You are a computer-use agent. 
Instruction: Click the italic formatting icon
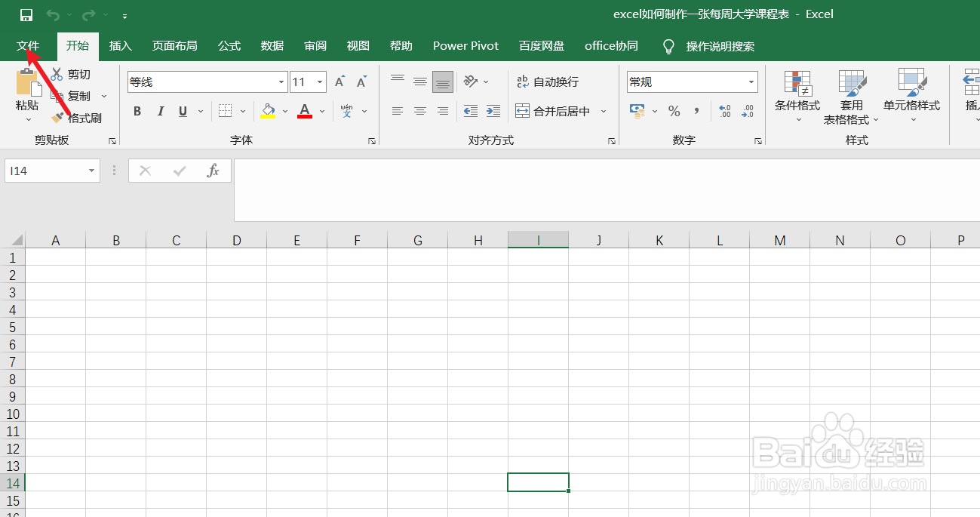pos(160,110)
